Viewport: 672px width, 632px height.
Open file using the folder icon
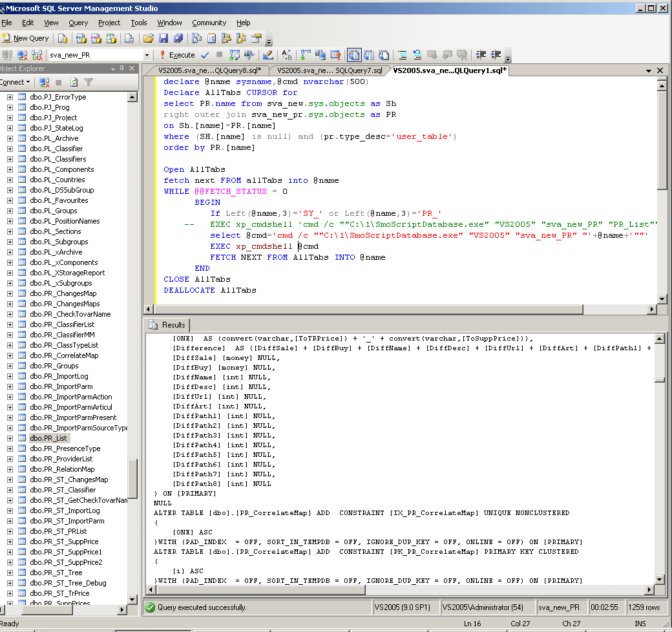(x=149, y=39)
